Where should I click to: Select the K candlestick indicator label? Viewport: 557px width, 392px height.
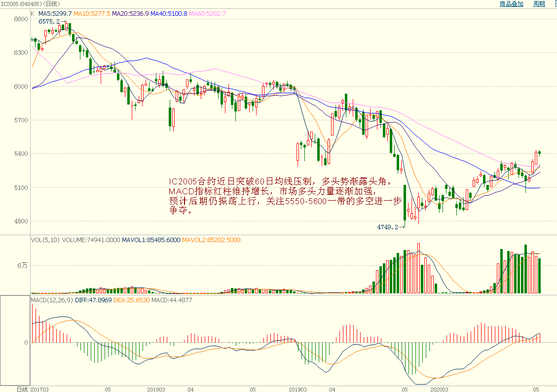(x=33, y=14)
